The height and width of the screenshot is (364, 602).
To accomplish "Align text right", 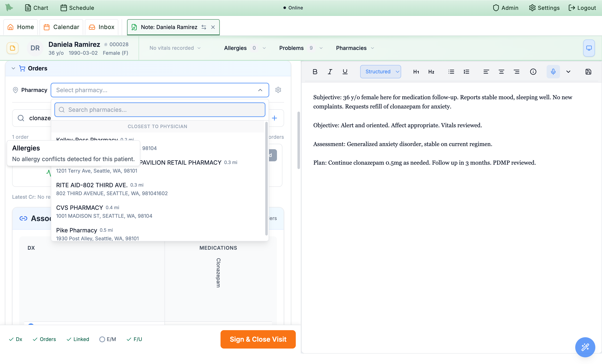I will (516, 72).
